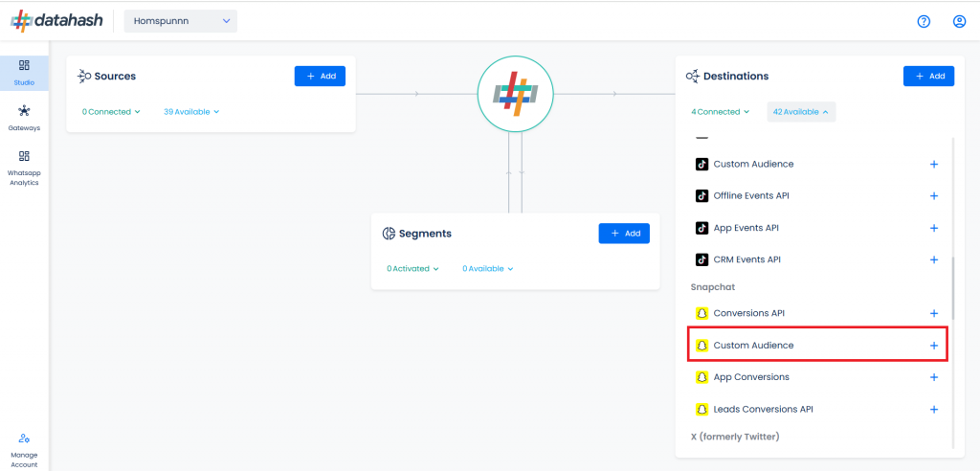The height and width of the screenshot is (472, 980).
Task: Collapse the 42 Available destinations list
Action: tap(801, 112)
